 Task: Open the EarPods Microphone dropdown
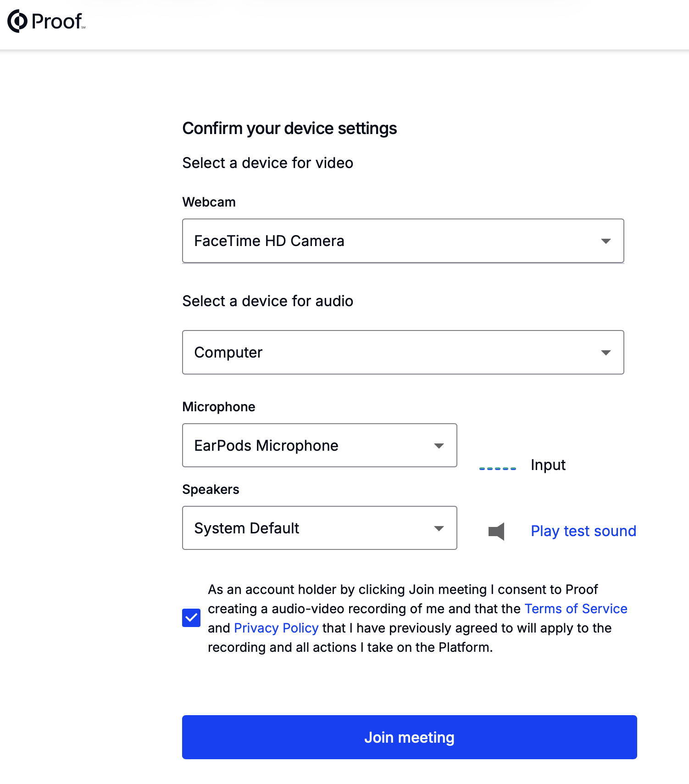pyautogui.click(x=320, y=445)
